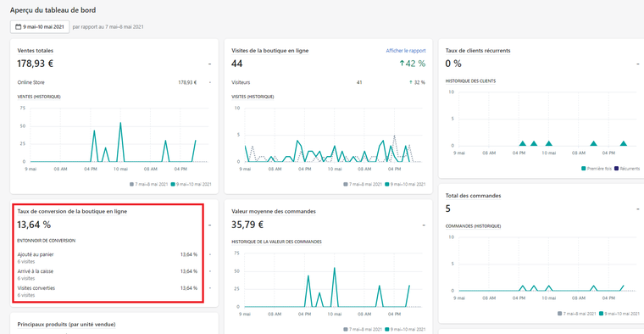The image size is (644, 334).
Task: Click the Valeur moyenne des commandes title
Action: pyautogui.click(x=274, y=211)
